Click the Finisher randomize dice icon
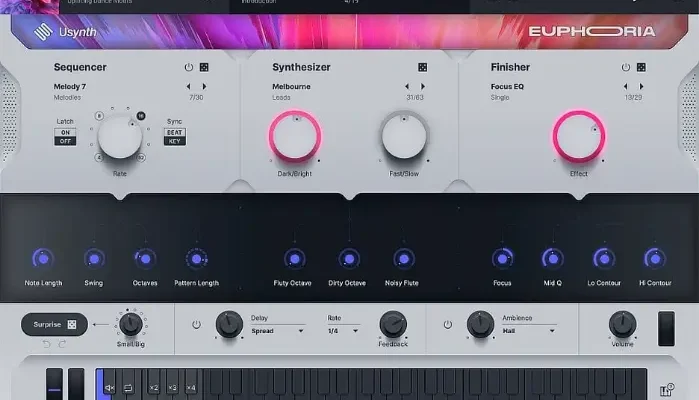The width and height of the screenshot is (699, 400). [x=642, y=67]
